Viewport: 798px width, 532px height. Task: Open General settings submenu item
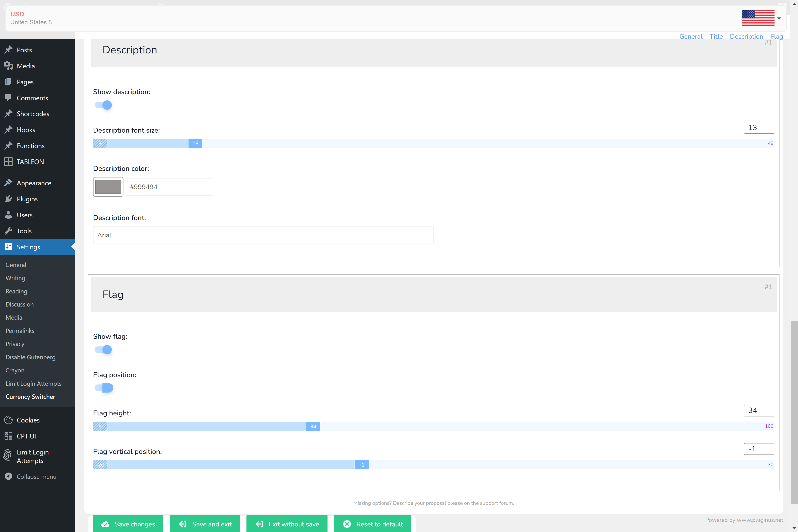click(16, 265)
